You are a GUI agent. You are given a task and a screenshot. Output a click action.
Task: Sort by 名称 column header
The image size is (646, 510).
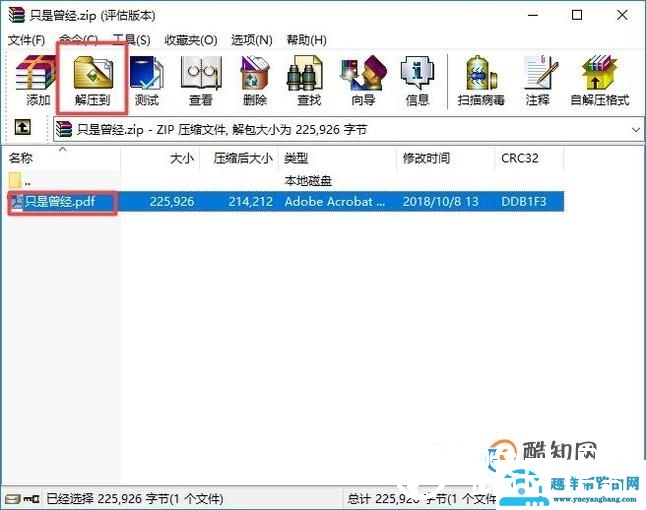coord(62,158)
